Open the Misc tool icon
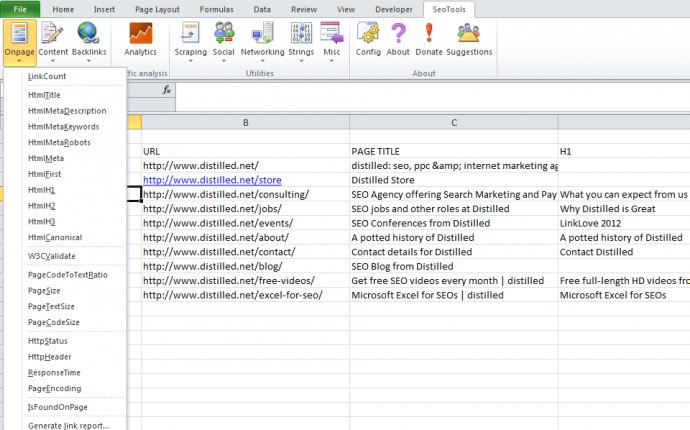 point(332,33)
